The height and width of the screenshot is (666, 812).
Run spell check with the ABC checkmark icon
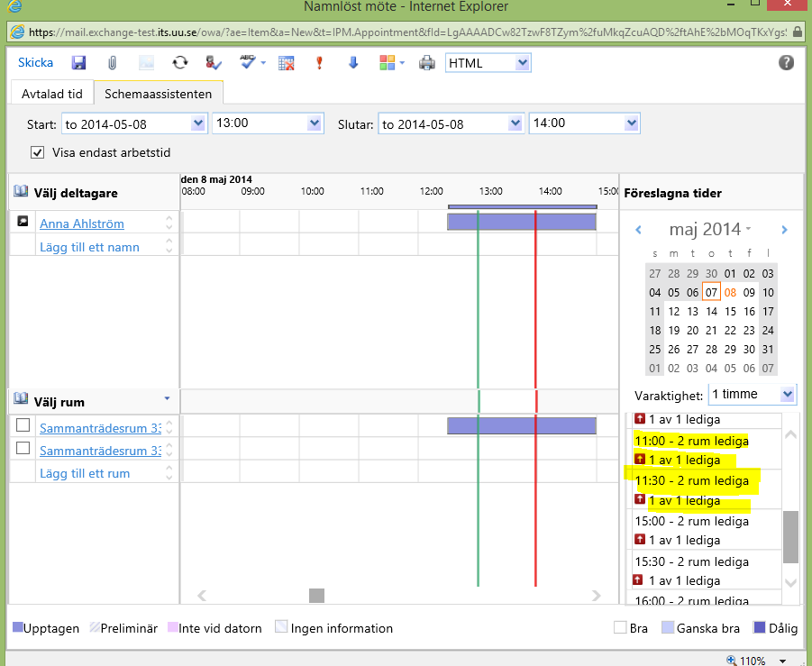point(248,62)
